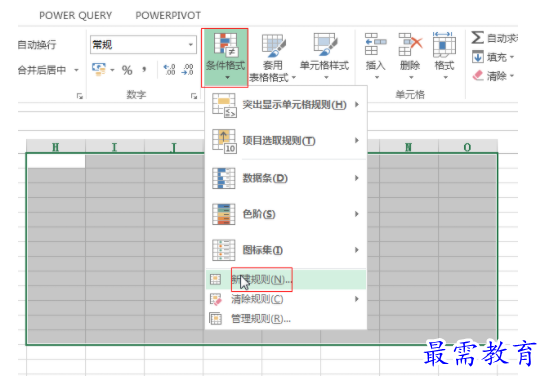Choose 新建规则(N)... from the menu
The image size is (545, 385).
[286, 279]
